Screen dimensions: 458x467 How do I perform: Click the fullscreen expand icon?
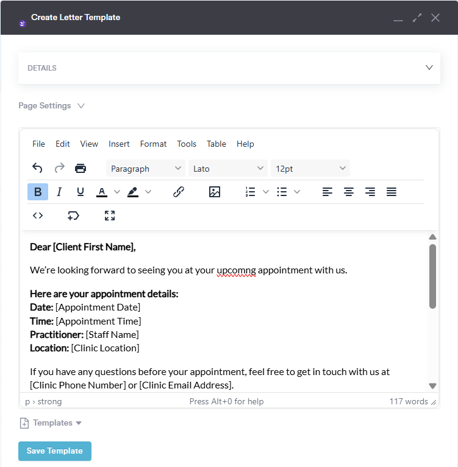(x=110, y=216)
